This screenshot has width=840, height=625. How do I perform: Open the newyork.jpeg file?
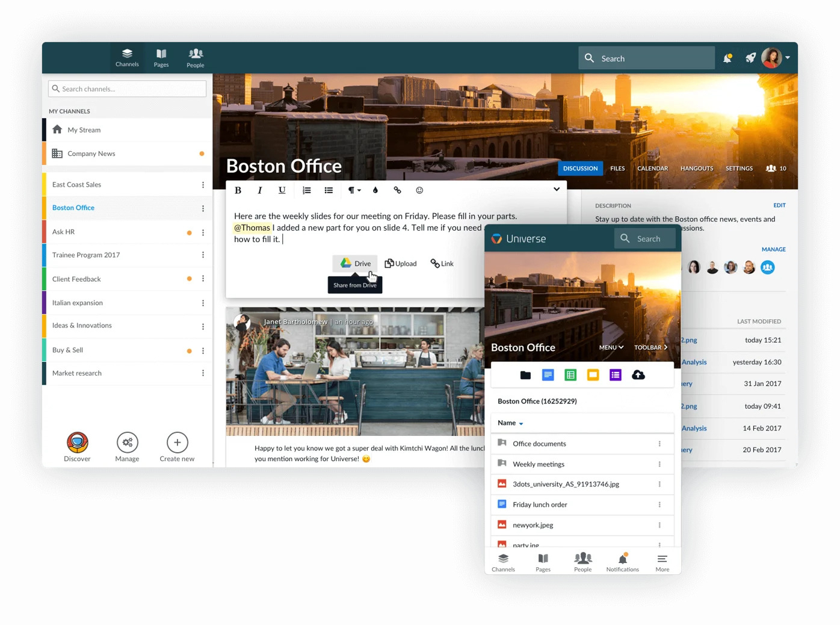coord(582,525)
